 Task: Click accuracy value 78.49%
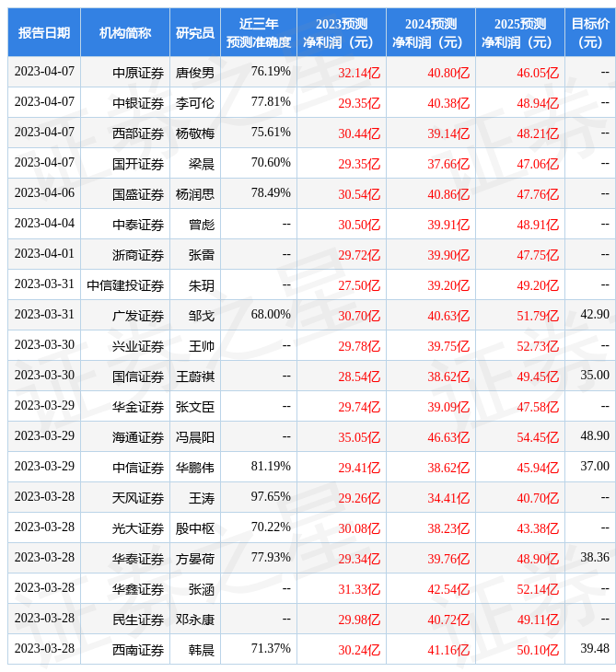coord(271,193)
